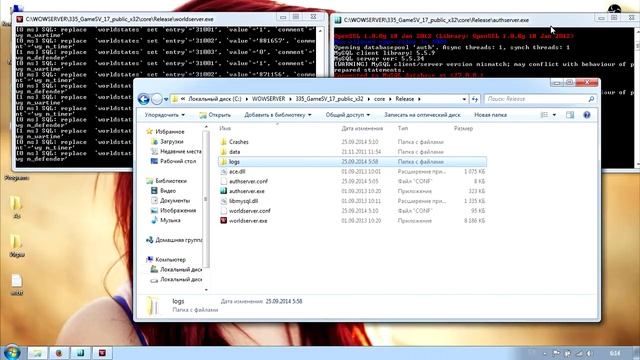Click the change view icon

click(544, 115)
